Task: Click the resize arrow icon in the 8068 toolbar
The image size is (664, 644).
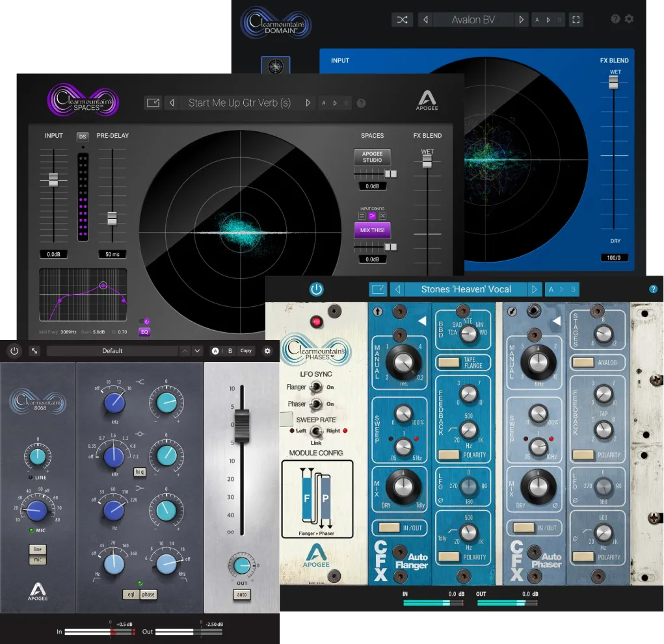Action: (x=34, y=351)
